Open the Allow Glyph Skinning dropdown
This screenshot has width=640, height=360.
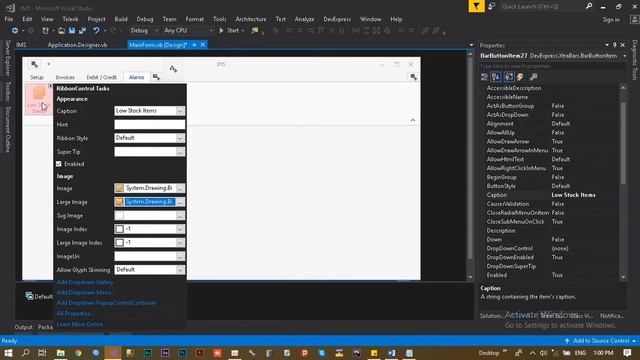(180, 270)
